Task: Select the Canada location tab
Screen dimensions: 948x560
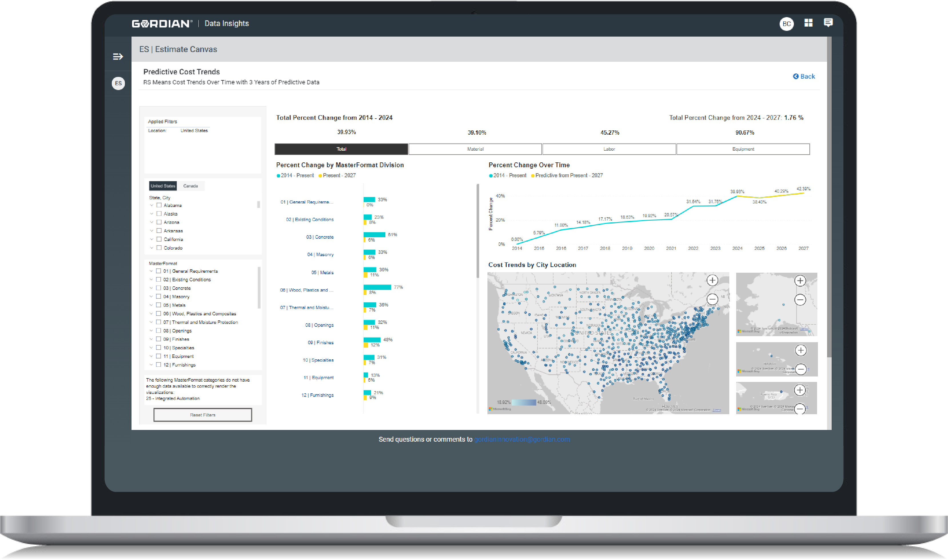Action: click(190, 186)
